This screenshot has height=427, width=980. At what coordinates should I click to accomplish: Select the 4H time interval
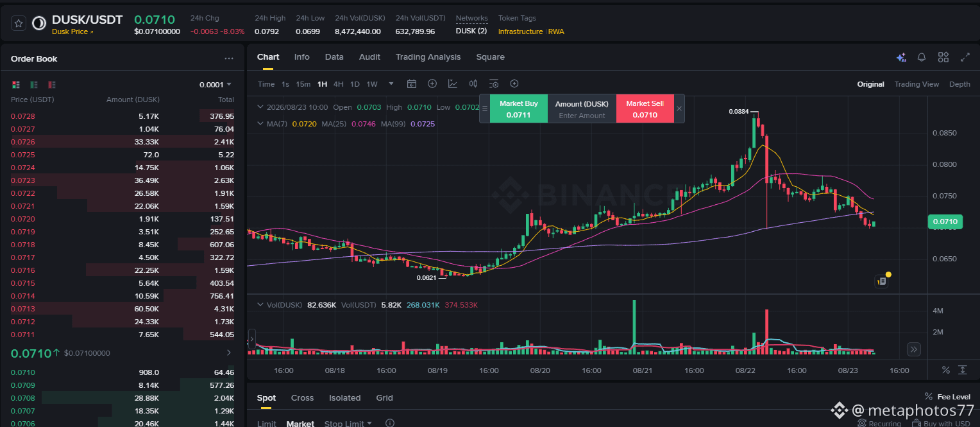[339, 84]
